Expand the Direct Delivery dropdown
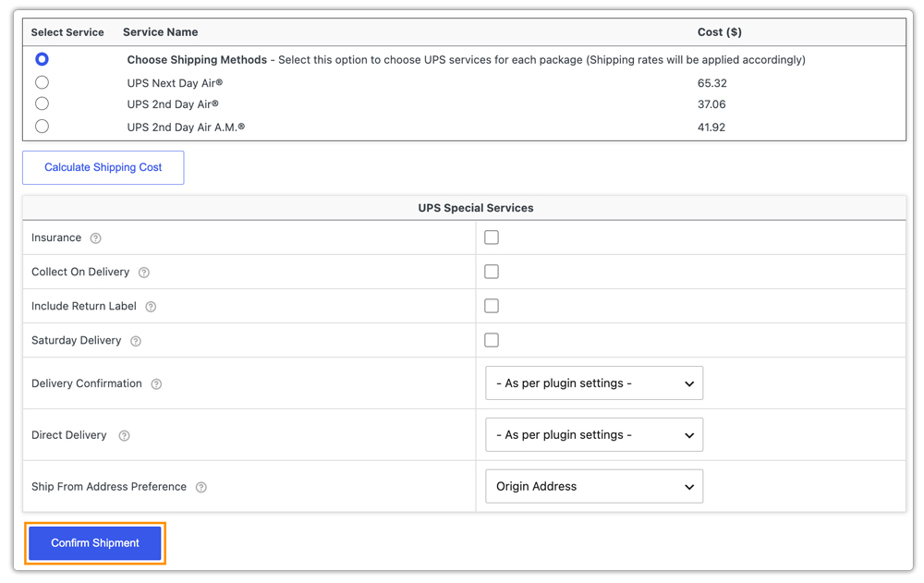 [x=594, y=435]
